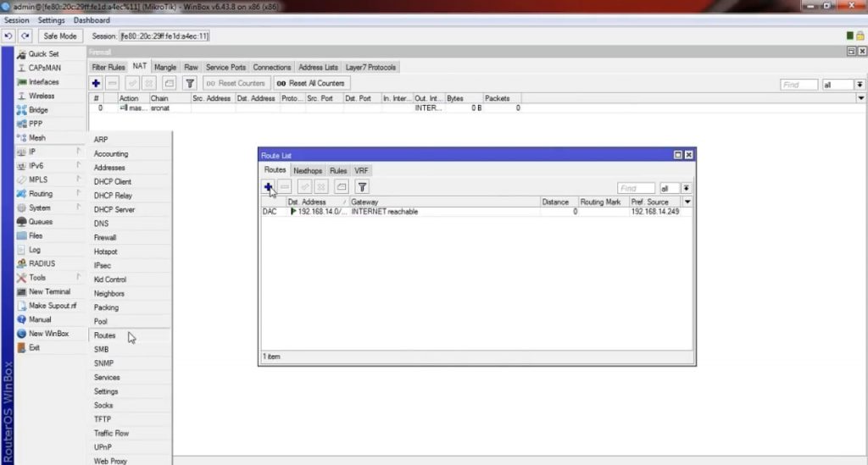Open Interfaces in sidebar
The height and width of the screenshot is (465, 868).
[x=43, y=82]
